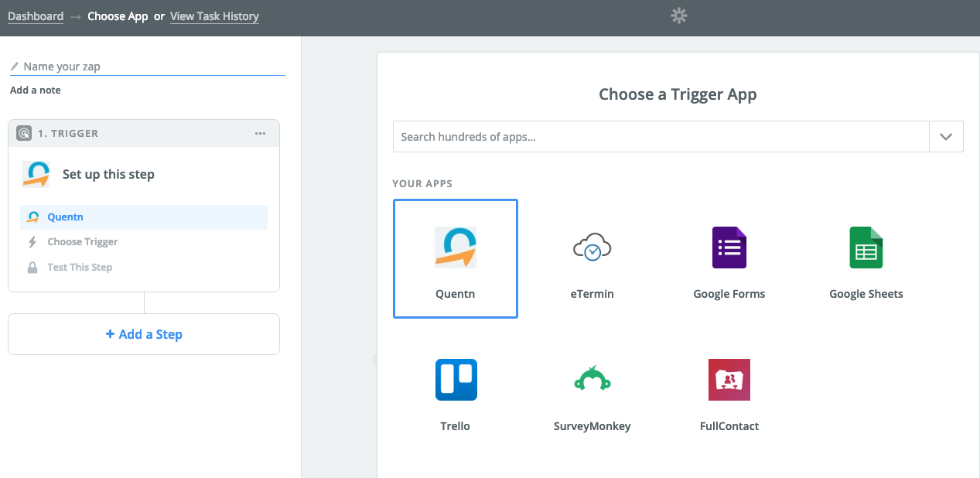Pick the SurveyMonkey app icon
This screenshot has width=980, height=478.
tap(592, 380)
